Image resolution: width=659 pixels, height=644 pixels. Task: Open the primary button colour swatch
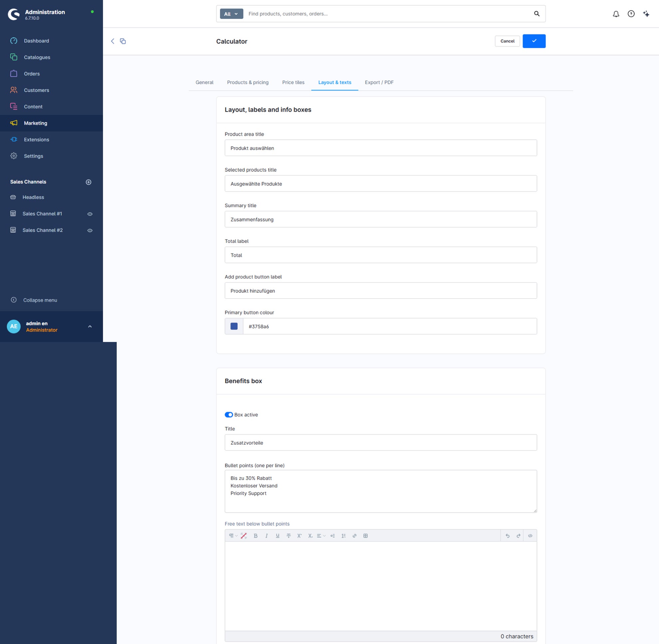[x=234, y=326]
